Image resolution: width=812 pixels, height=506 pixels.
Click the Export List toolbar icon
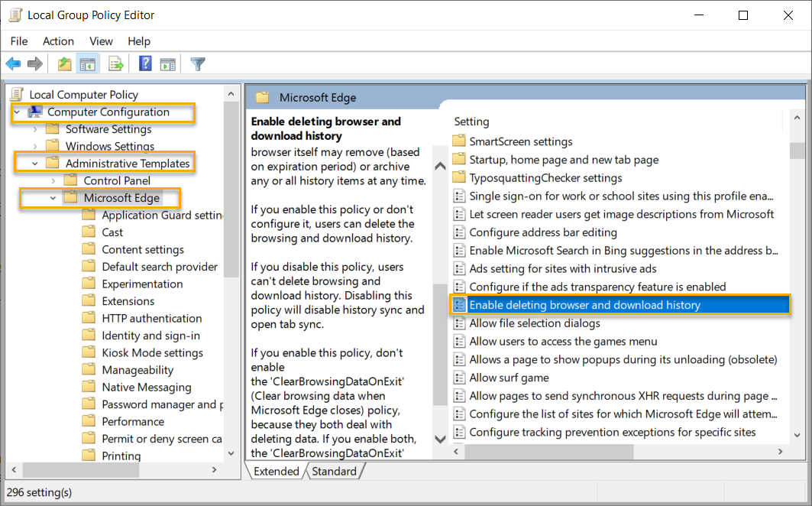(116, 63)
